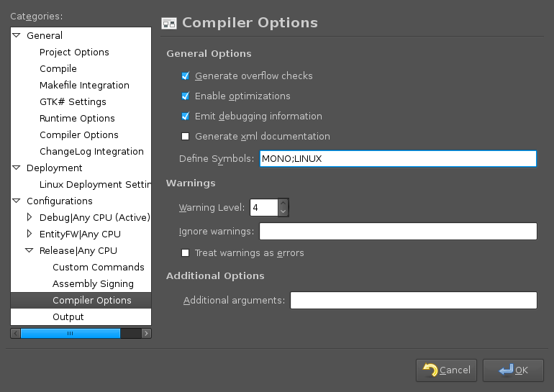This screenshot has width=554, height=392.
Task: Open the Compile category
Action: (x=81, y=68)
